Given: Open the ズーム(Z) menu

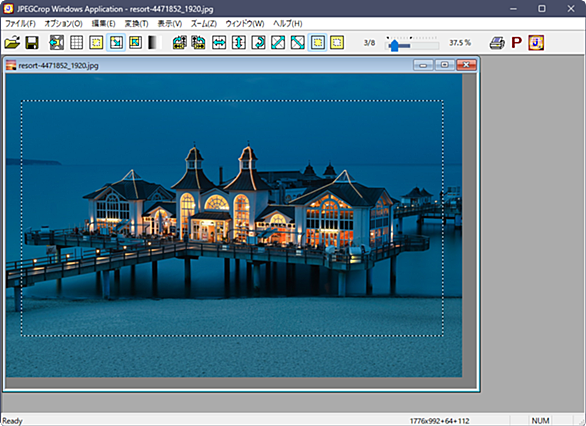Looking at the screenshot, I should [204, 24].
